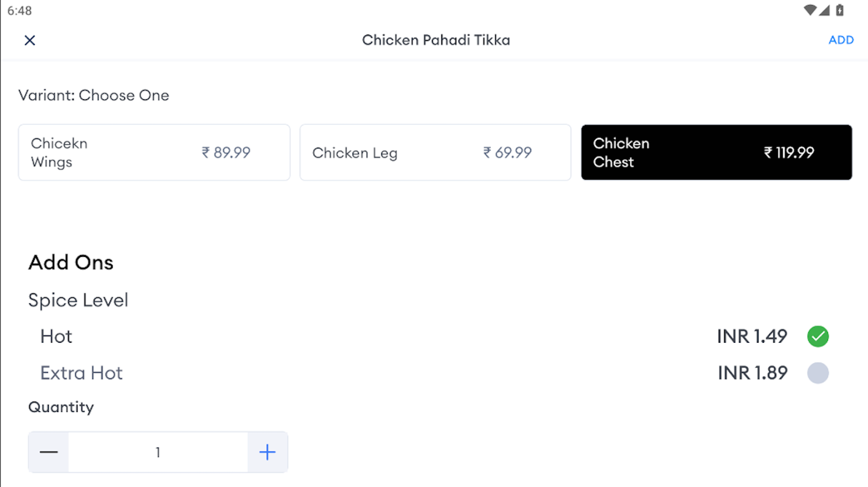
Task: Choose the Chicken Leg variant
Action: click(435, 153)
